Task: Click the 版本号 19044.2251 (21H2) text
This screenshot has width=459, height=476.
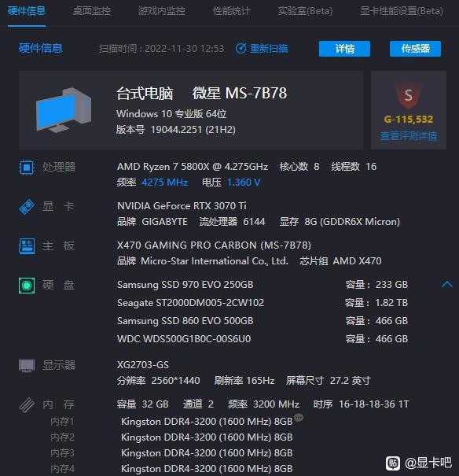Action: coord(176,130)
